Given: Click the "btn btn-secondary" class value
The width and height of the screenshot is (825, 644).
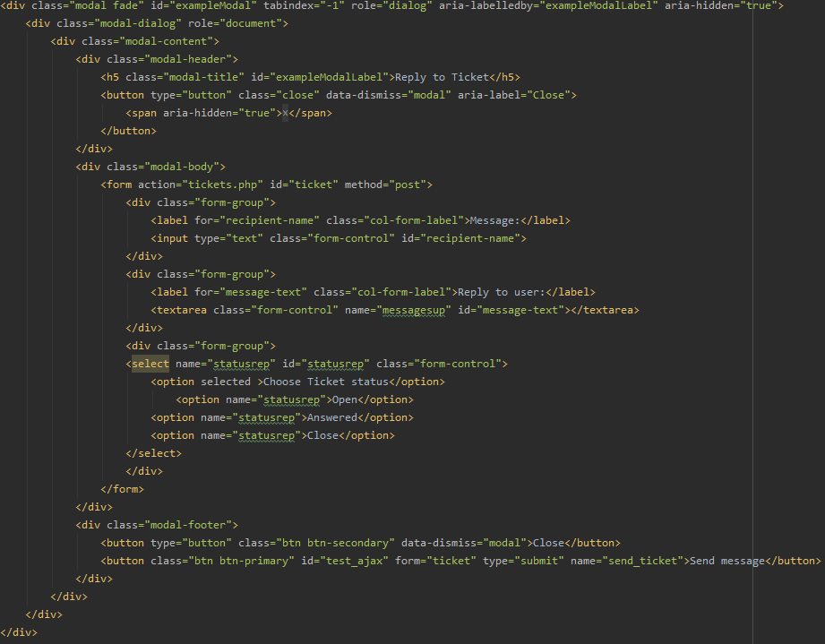Looking at the screenshot, I should point(335,543).
